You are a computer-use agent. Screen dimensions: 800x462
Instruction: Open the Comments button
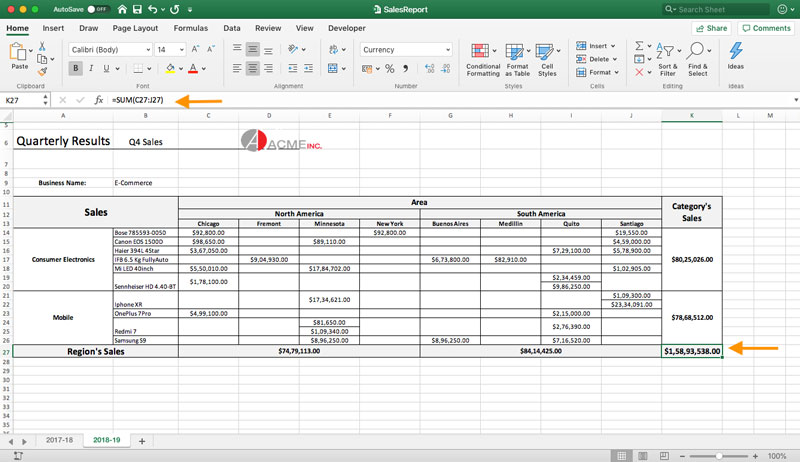(x=766, y=28)
